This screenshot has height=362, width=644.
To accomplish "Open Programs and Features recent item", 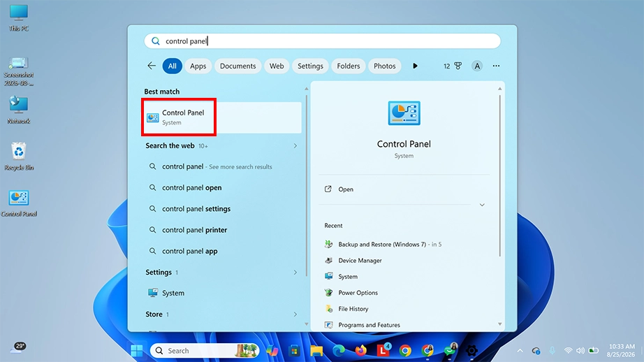I will 363,324.
